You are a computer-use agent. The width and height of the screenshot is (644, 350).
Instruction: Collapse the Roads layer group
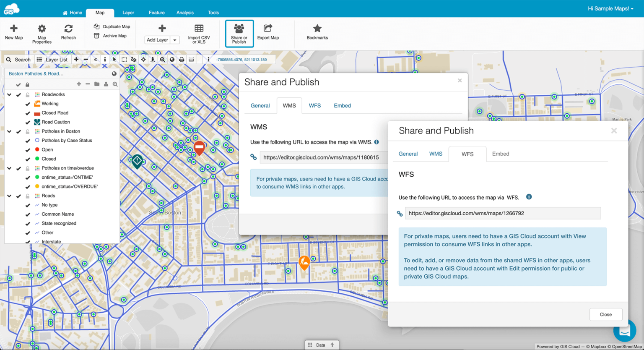pyautogui.click(x=9, y=196)
